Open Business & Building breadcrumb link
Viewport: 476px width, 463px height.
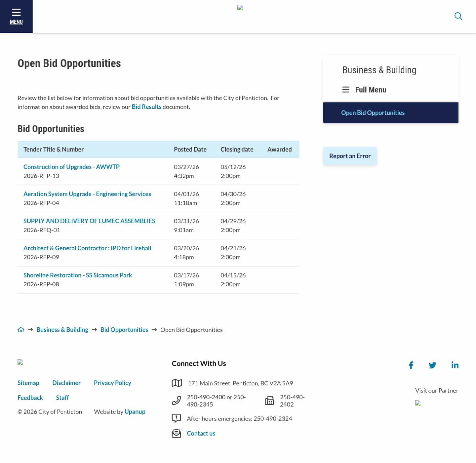(x=62, y=329)
